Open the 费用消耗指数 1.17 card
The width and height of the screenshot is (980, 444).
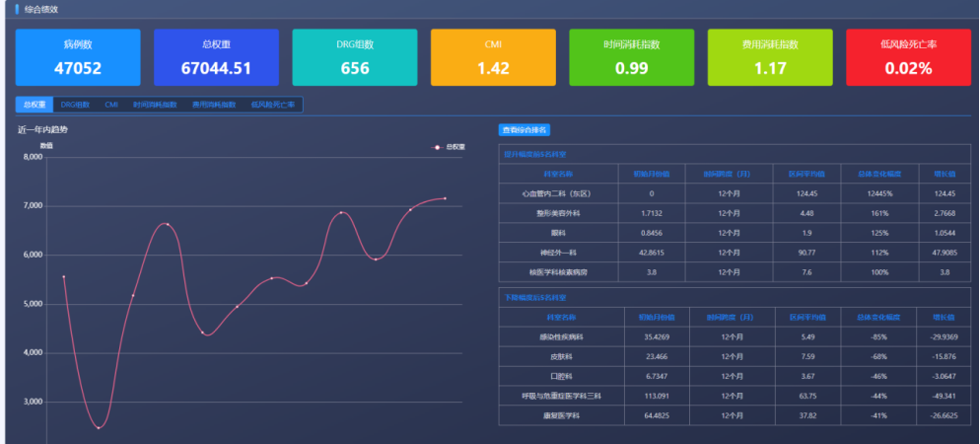[x=770, y=57]
